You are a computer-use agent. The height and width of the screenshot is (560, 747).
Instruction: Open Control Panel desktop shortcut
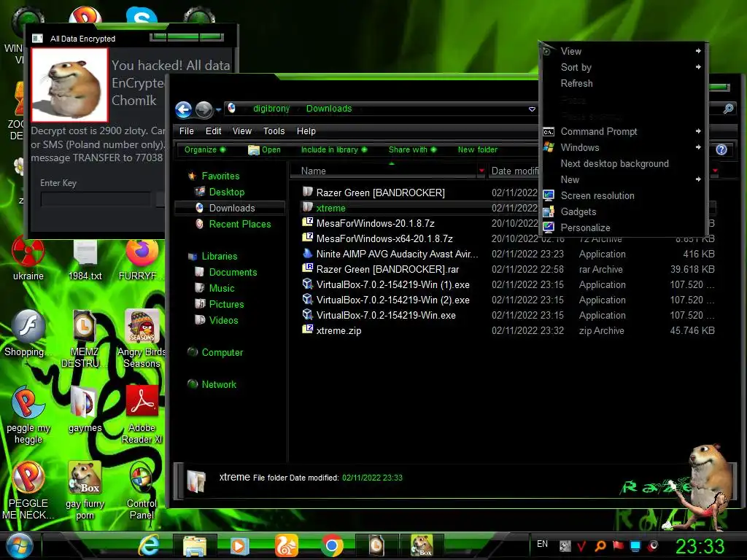(142, 491)
